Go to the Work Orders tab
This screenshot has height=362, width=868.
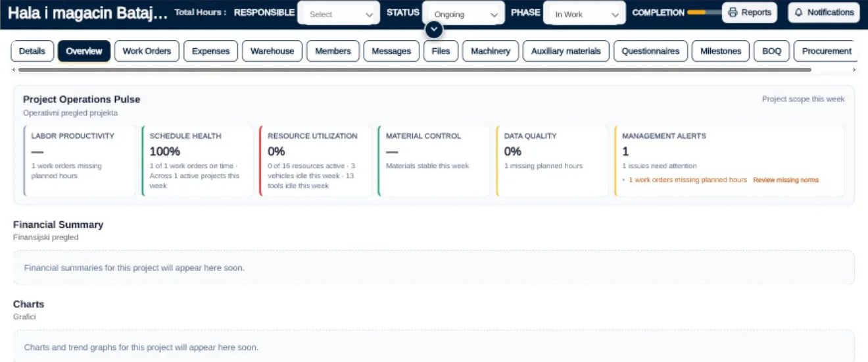[147, 51]
